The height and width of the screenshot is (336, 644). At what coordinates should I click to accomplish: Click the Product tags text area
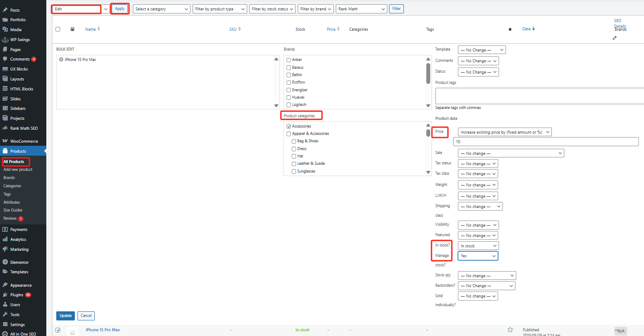539,96
